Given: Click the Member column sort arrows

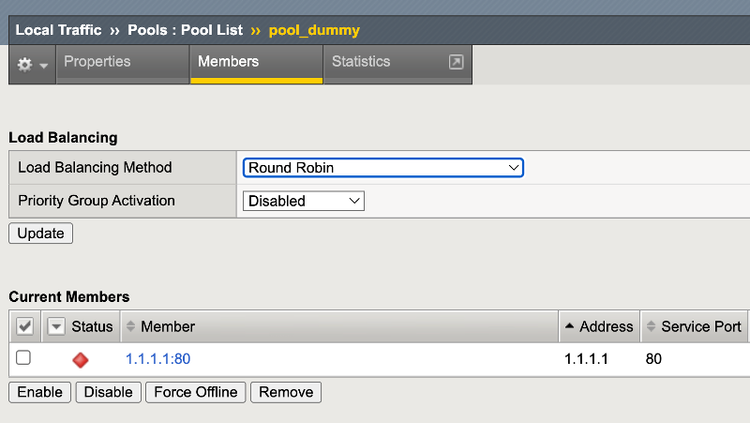Looking at the screenshot, I should pyautogui.click(x=129, y=327).
